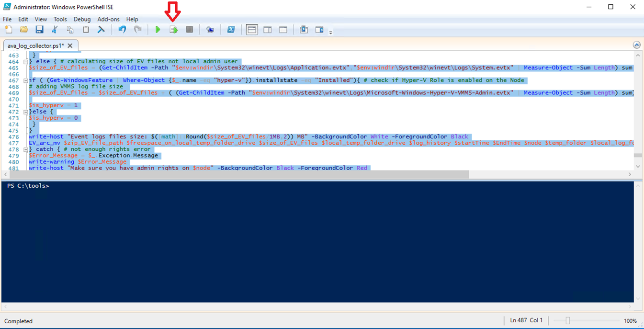Run the entire script
The image size is (644, 329).
point(158,29)
